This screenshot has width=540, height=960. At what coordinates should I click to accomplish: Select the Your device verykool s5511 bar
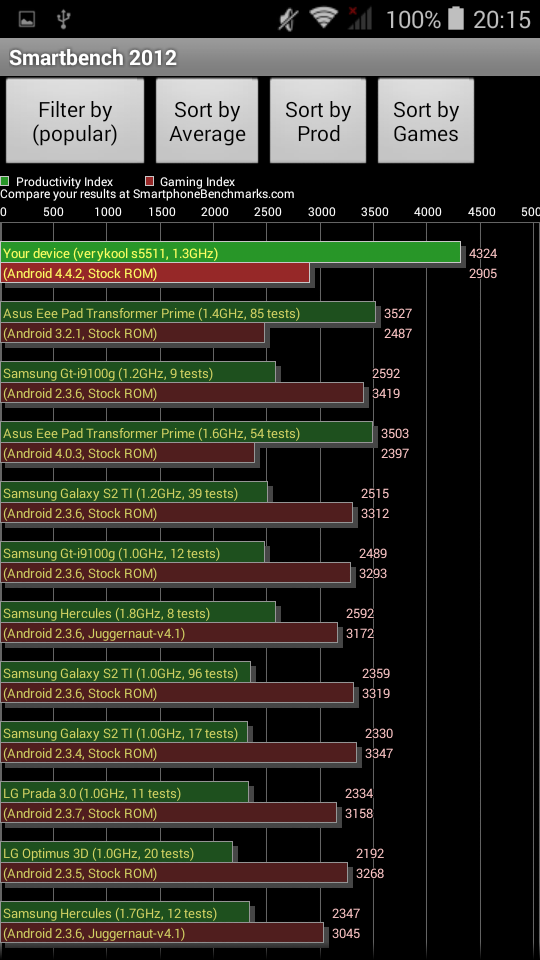pyautogui.click(x=230, y=252)
